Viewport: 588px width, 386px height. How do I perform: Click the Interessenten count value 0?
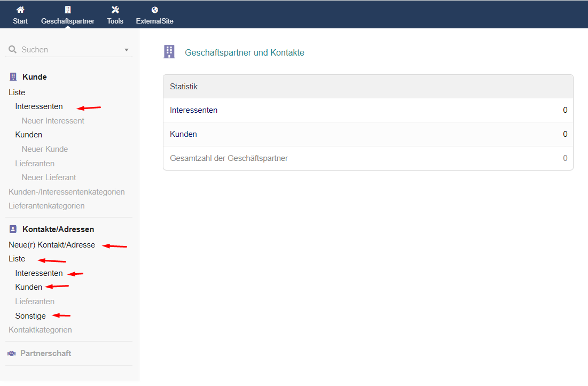click(565, 110)
